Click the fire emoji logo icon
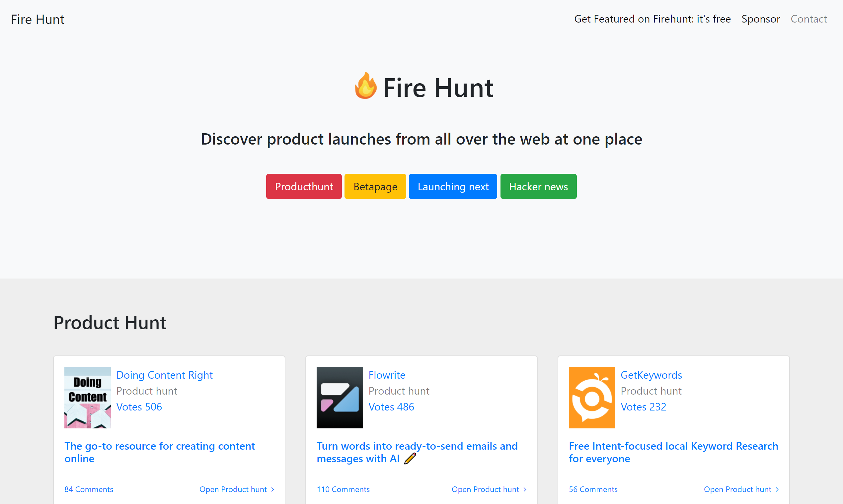 [x=366, y=86]
